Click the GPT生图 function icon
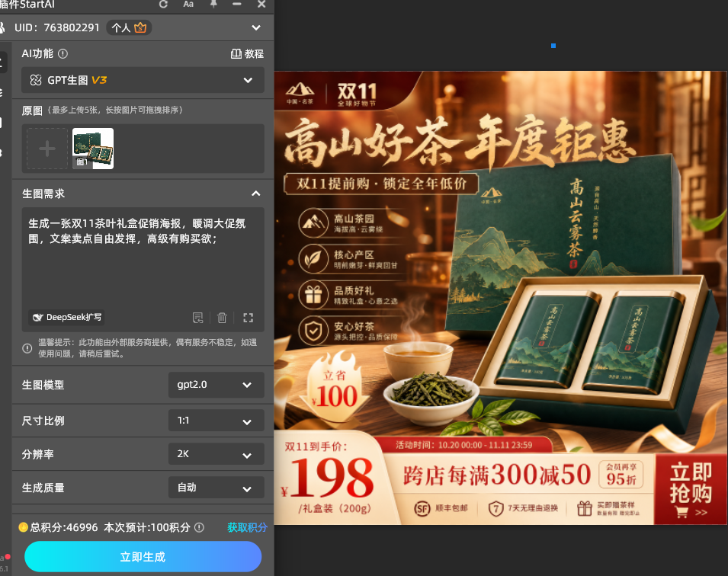 tap(36, 80)
